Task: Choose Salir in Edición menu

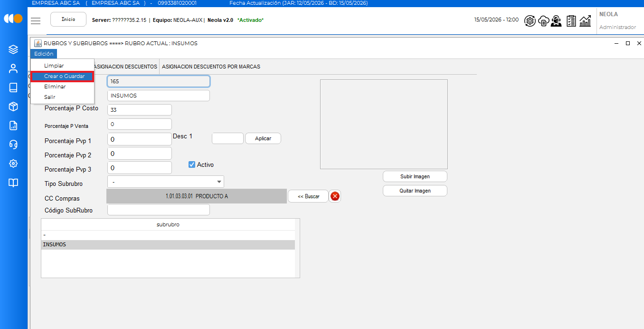Action: tap(62, 97)
